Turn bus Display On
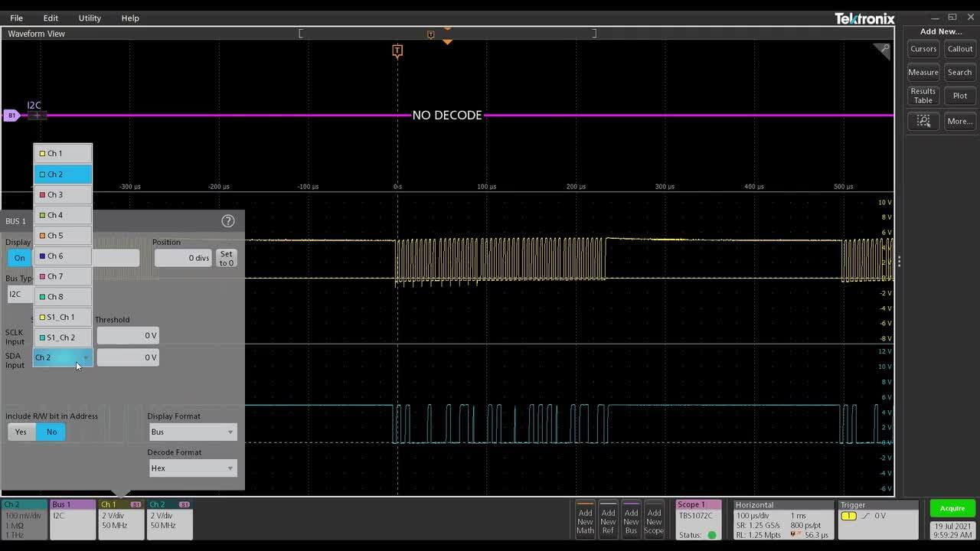The width and height of the screenshot is (980, 551). pos(20,258)
